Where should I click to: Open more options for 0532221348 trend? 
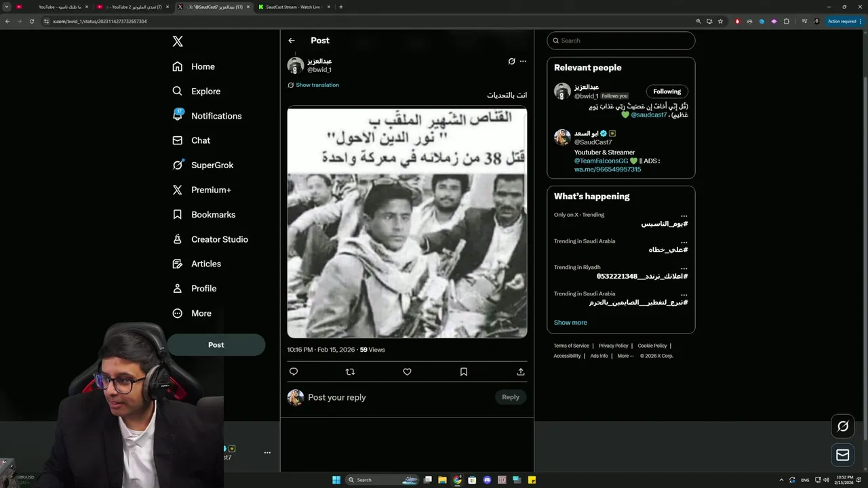(684, 267)
